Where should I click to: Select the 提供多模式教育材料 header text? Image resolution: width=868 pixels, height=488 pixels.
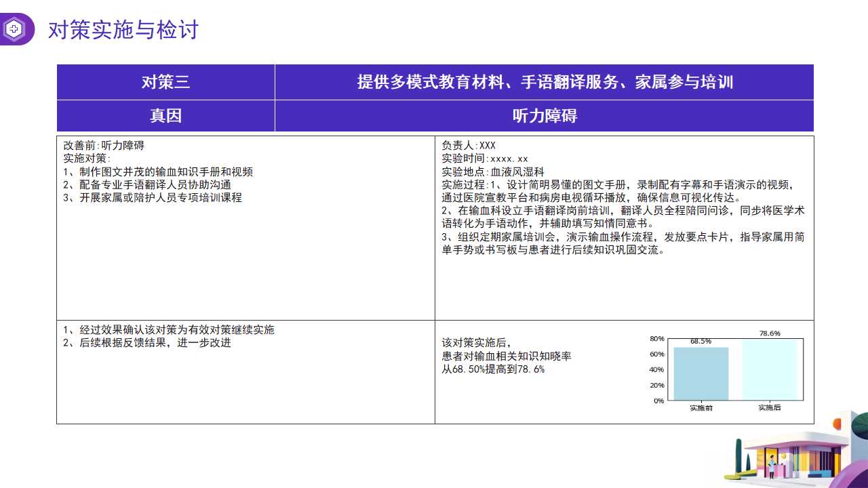(x=545, y=82)
